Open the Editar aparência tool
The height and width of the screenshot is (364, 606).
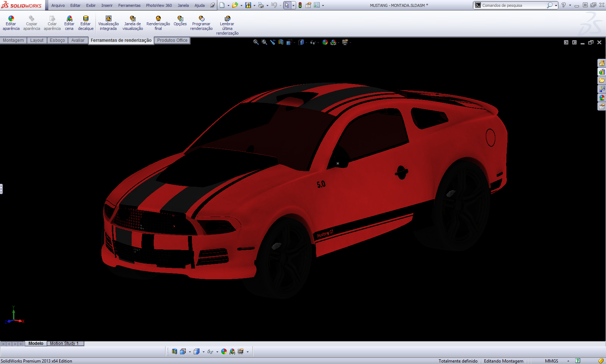(11, 23)
